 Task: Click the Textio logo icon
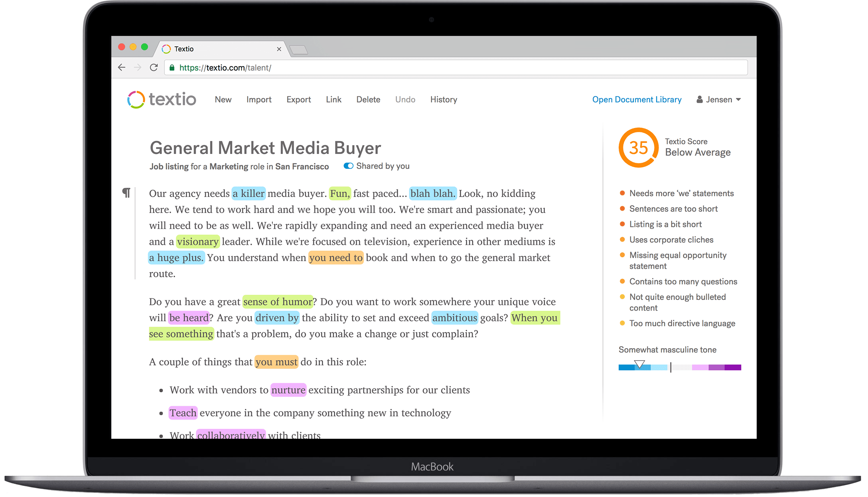pos(136,100)
